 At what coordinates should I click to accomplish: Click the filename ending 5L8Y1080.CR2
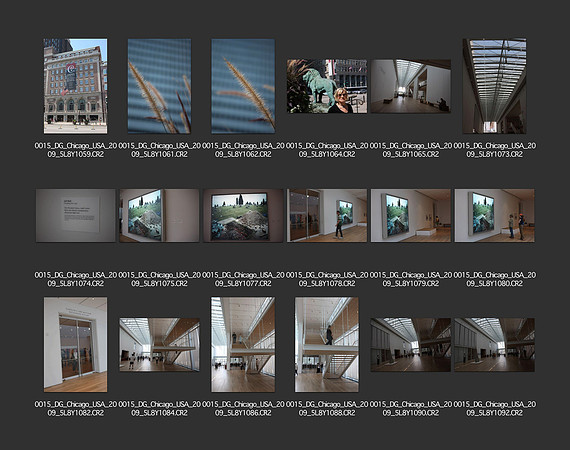pos(494,279)
